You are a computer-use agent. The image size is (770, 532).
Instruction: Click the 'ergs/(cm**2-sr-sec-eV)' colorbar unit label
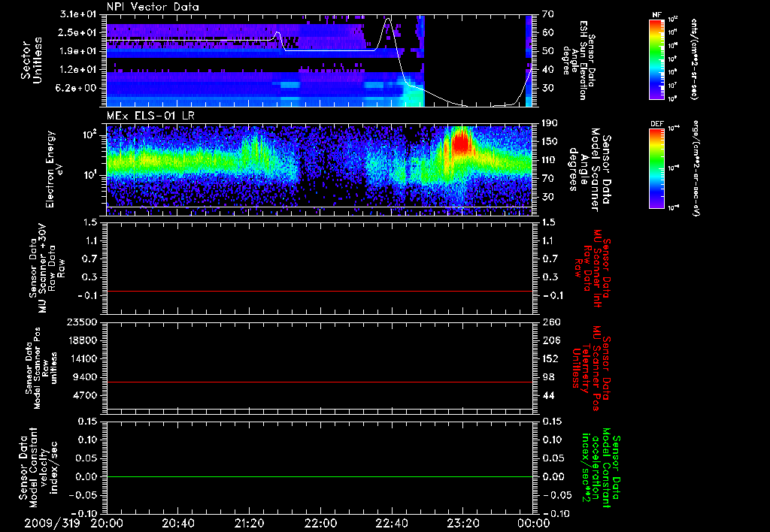click(696, 168)
